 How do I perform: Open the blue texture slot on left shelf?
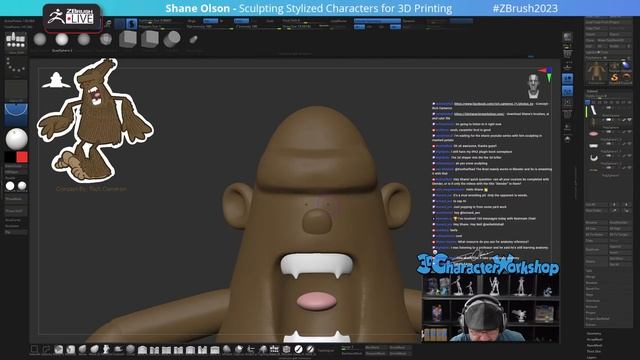coord(16,114)
